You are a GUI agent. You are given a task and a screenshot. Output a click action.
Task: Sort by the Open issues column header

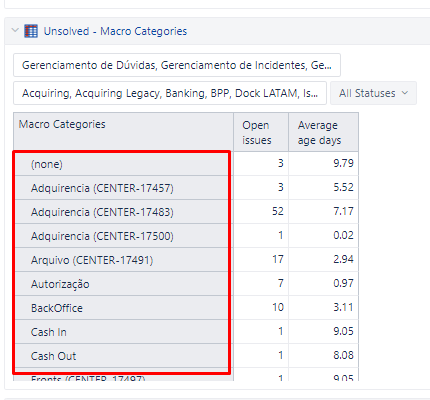pos(261,132)
